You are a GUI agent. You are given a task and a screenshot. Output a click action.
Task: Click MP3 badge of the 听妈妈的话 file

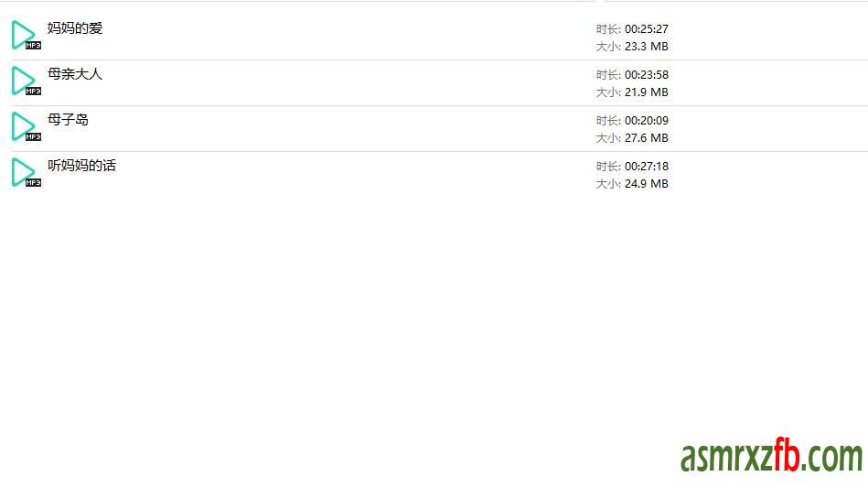(x=33, y=182)
